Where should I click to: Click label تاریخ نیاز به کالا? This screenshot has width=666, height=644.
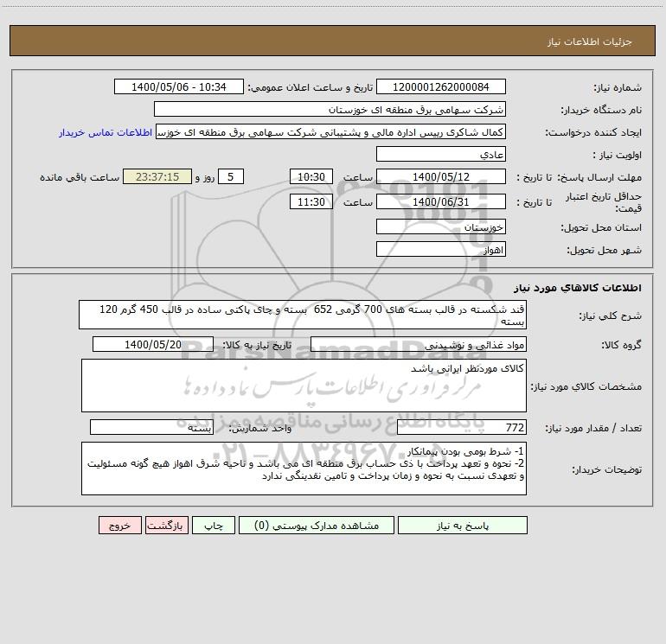click(x=257, y=345)
